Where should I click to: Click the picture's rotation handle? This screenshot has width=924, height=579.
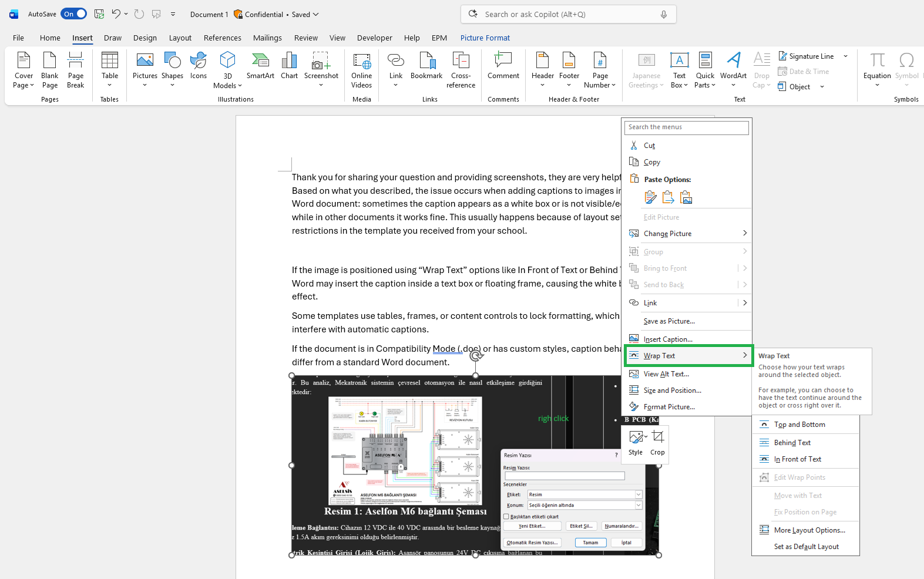click(x=476, y=355)
